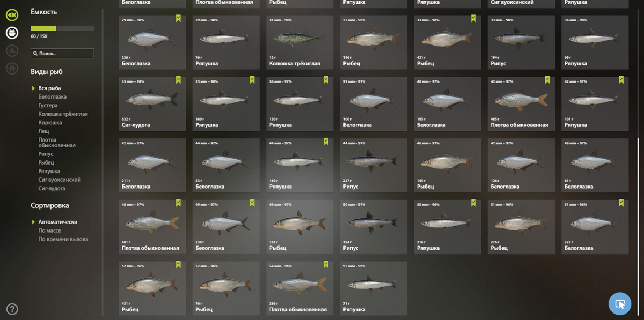Select the tent camp icon
644x320 pixels.
12,51
